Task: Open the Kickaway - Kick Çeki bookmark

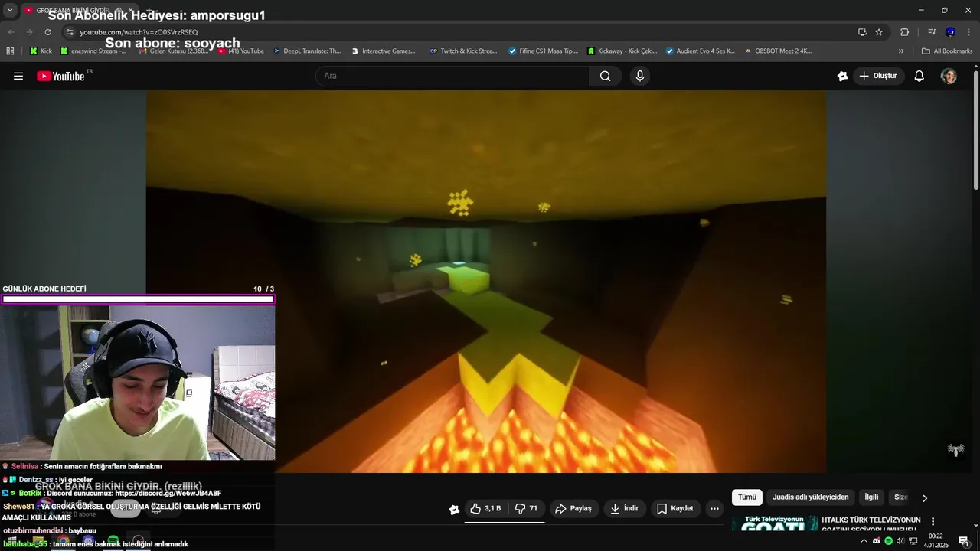Action: pyautogui.click(x=622, y=51)
